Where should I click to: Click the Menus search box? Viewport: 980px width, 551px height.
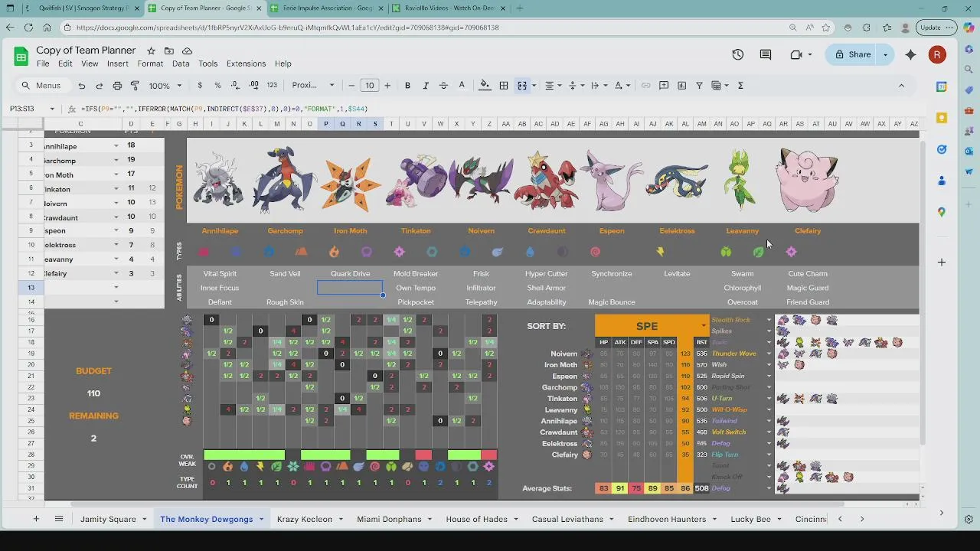point(42,86)
